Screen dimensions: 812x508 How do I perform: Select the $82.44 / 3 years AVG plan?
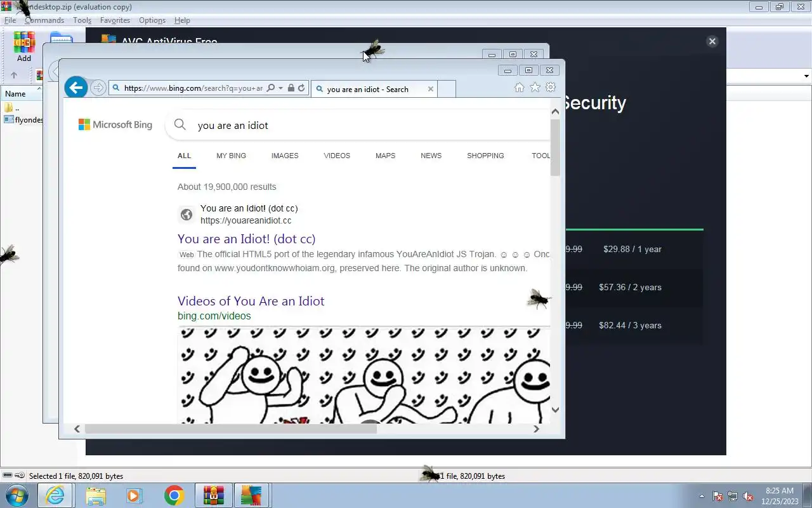coord(630,325)
